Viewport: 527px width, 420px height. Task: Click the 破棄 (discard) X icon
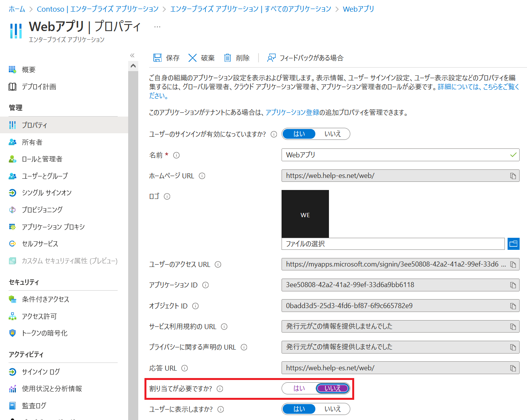click(x=192, y=58)
